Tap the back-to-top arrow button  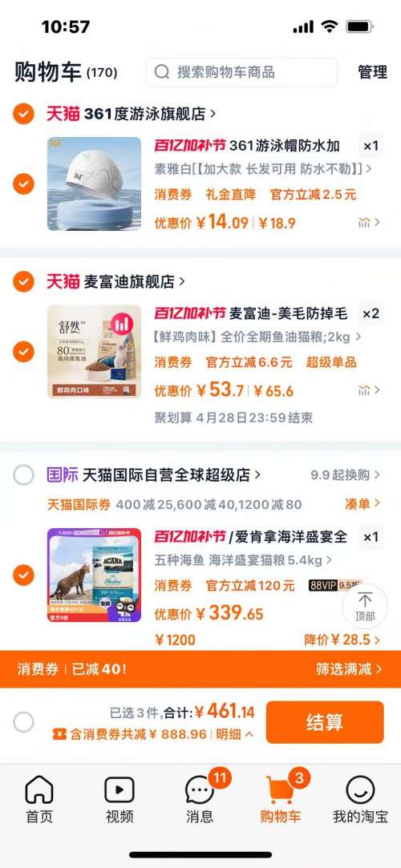pyautogui.click(x=365, y=606)
